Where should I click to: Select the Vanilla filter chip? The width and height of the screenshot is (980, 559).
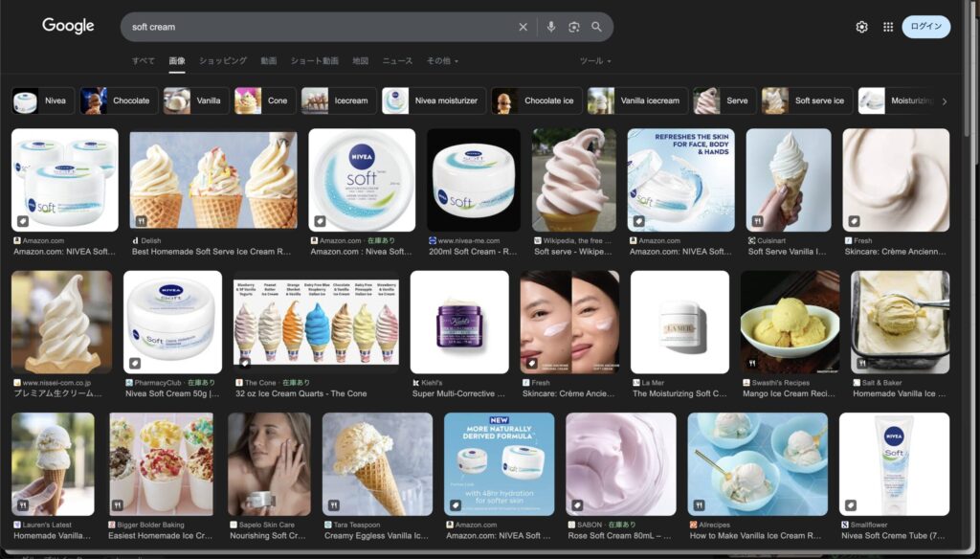coord(196,101)
